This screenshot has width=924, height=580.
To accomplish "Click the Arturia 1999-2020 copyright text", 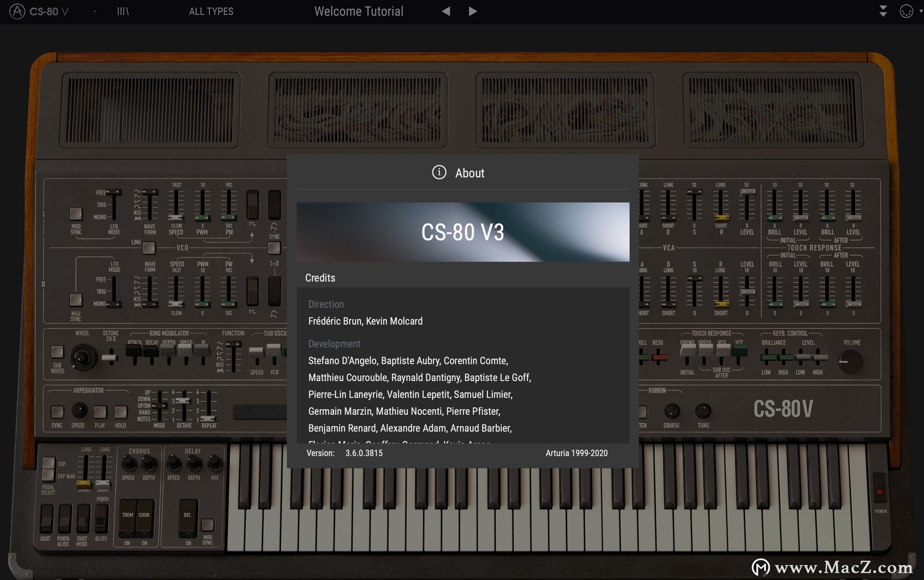I will click(x=577, y=453).
